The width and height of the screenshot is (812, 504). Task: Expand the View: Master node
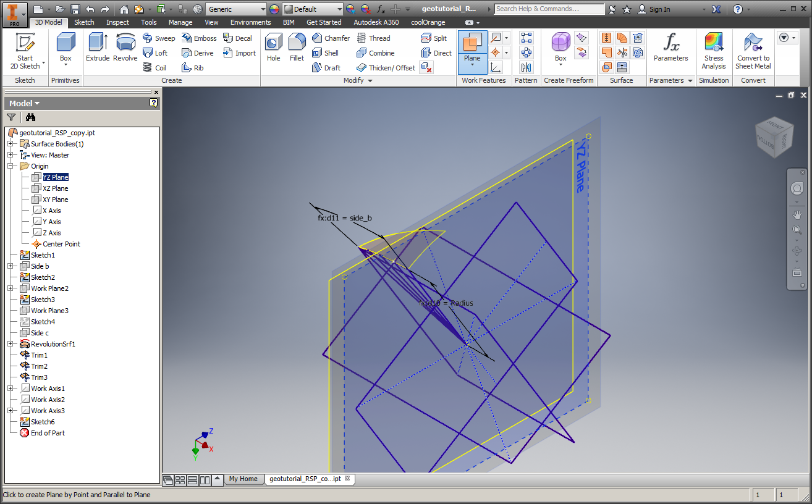pyautogui.click(x=11, y=155)
